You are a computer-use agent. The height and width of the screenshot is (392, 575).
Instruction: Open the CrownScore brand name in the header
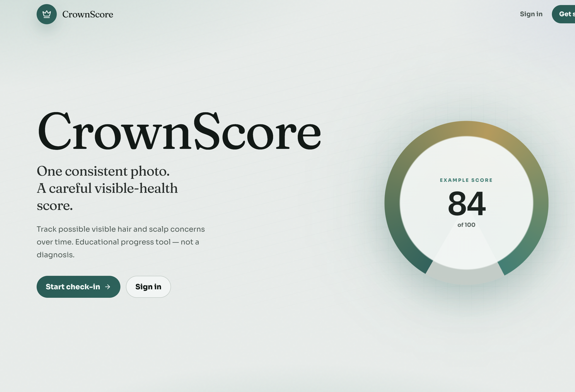(88, 14)
